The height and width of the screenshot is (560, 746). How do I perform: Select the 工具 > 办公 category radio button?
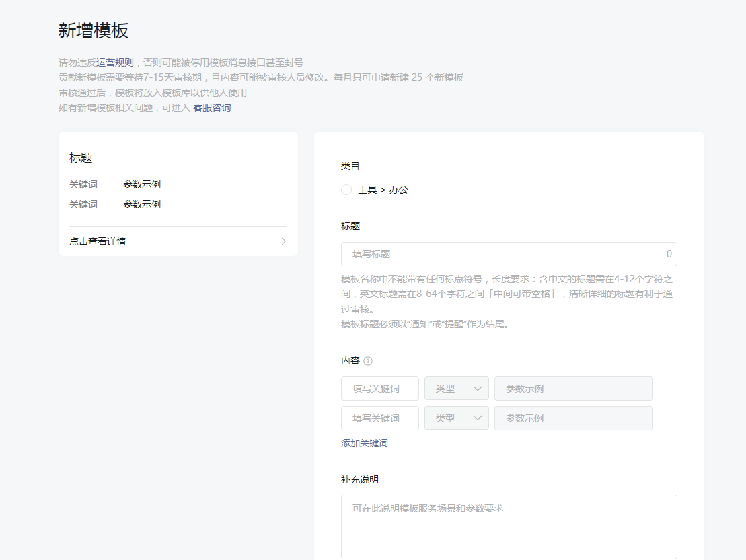tap(346, 190)
